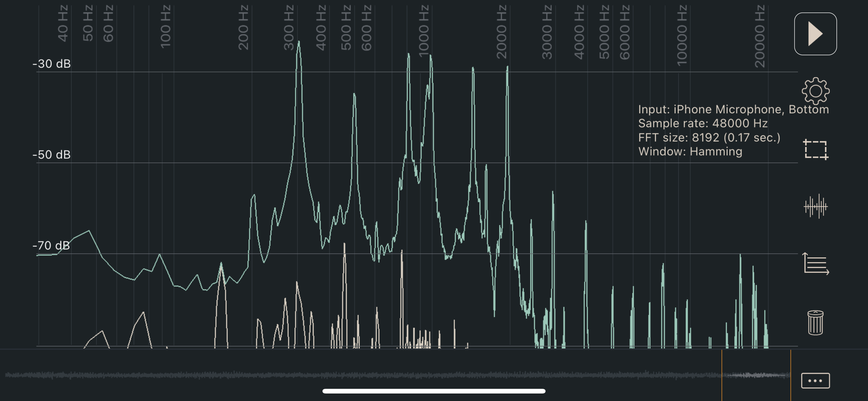Open the axis scale options icon
This screenshot has width=868, height=401.
[x=816, y=264]
